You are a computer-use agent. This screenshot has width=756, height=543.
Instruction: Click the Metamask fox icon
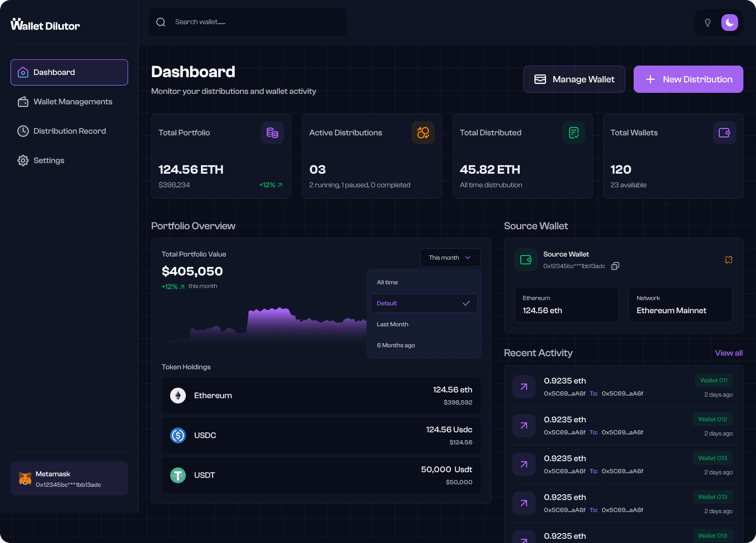tap(25, 478)
